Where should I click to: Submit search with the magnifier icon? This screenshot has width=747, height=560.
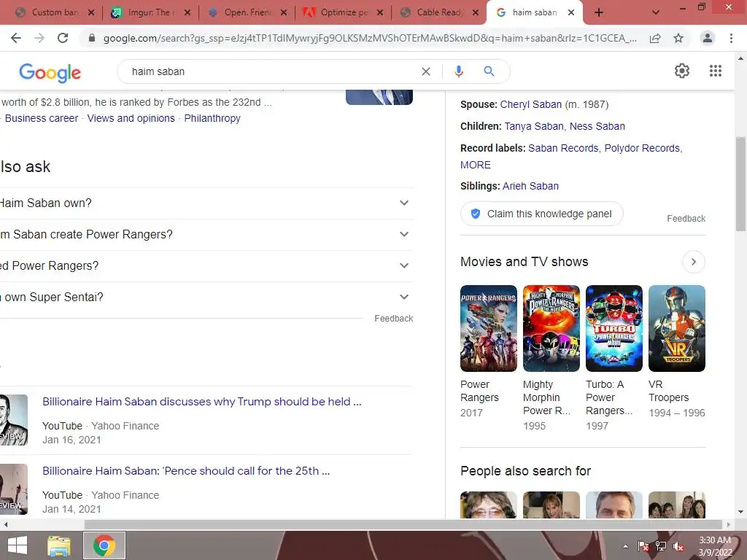point(489,71)
